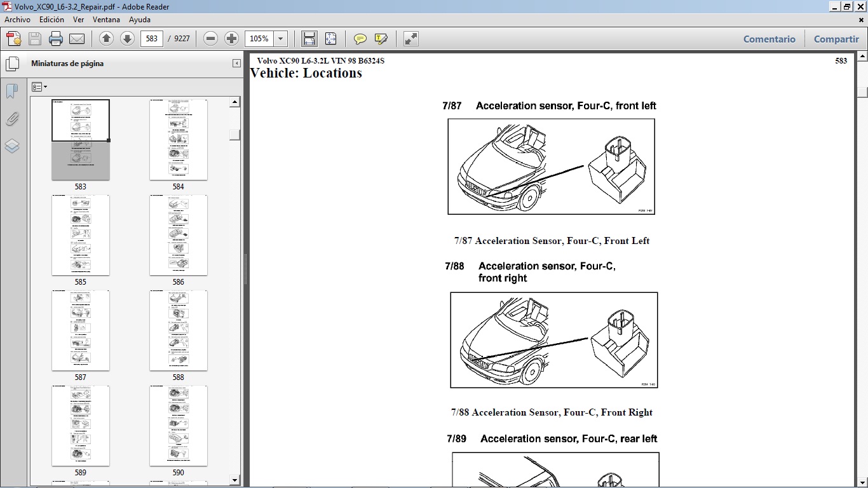Click heading '7/89 Acceleration sensor, Four-C, rear left'
This screenshot has height=488, width=868.
click(x=552, y=439)
